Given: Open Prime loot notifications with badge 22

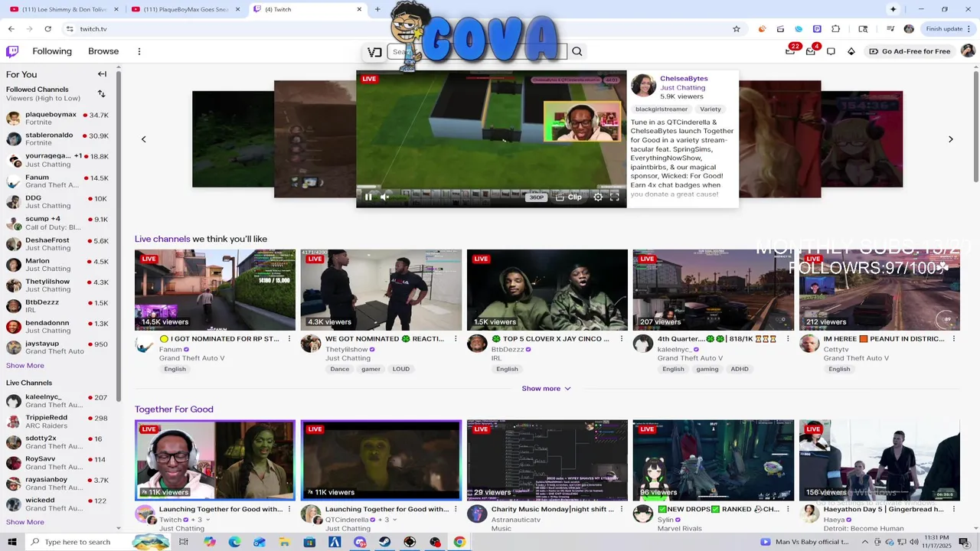Looking at the screenshot, I should click(790, 51).
